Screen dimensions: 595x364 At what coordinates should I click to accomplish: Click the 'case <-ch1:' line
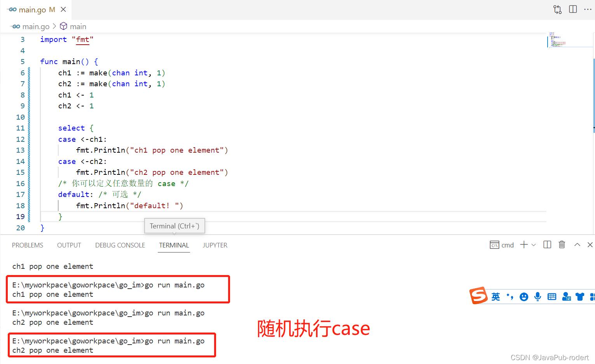(x=82, y=139)
